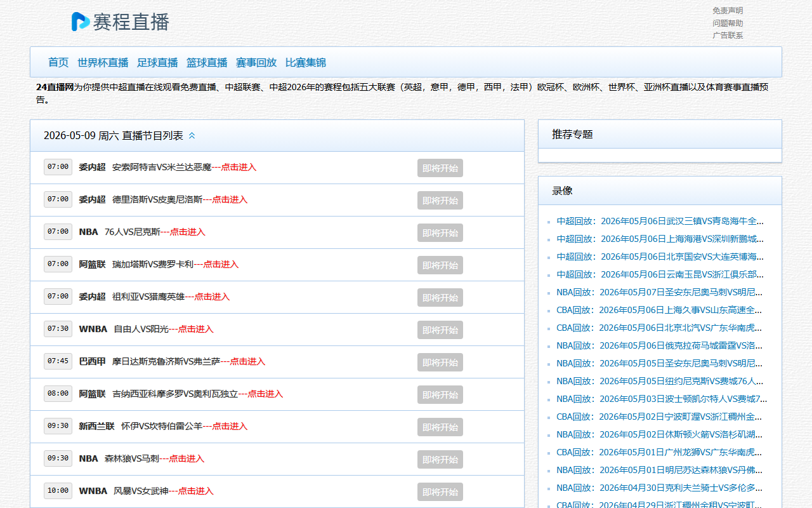Open NBA replay 俄克拉荷马城雷霆
The height and width of the screenshot is (508, 812).
[659, 345]
